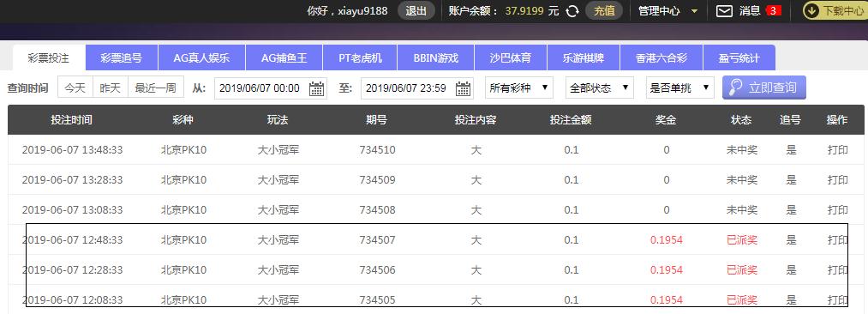Click the refresh balance icon
Image resolution: width=868 pixels, height=314 pixels.
572,11
